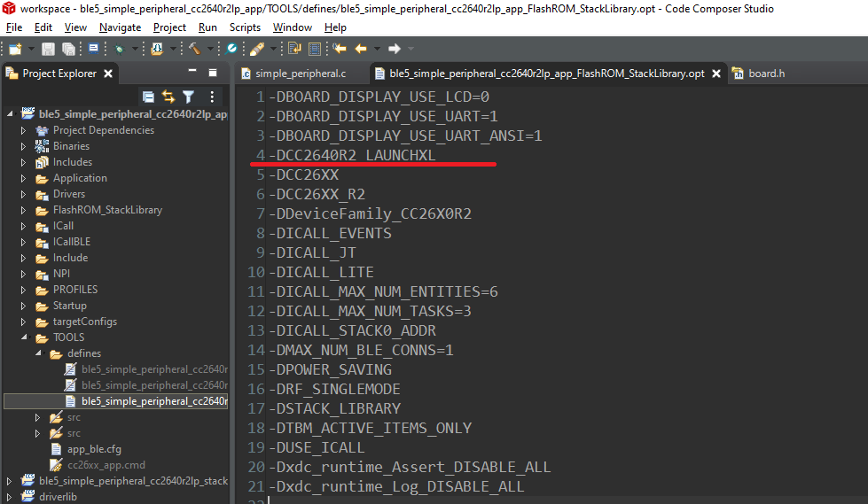The height and width of the screenshot is (504, 868).
Task: Select the targetConfigs folder
Action: pos(85,322)
